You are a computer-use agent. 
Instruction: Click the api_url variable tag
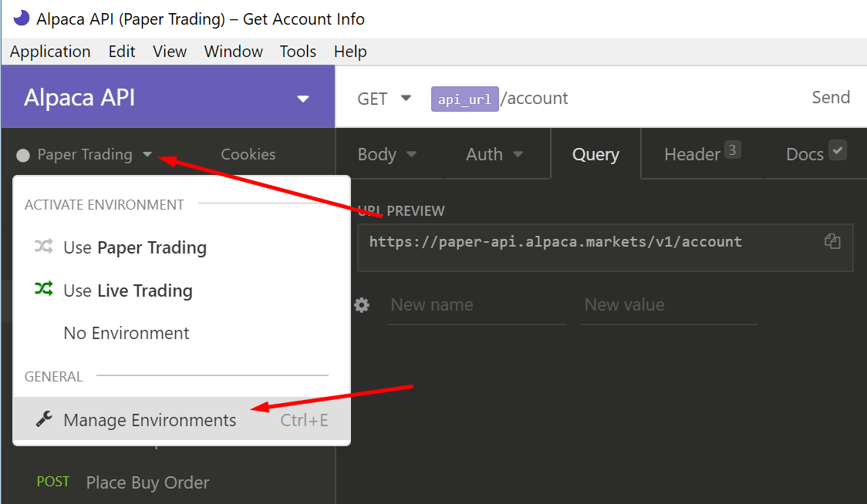464,99
